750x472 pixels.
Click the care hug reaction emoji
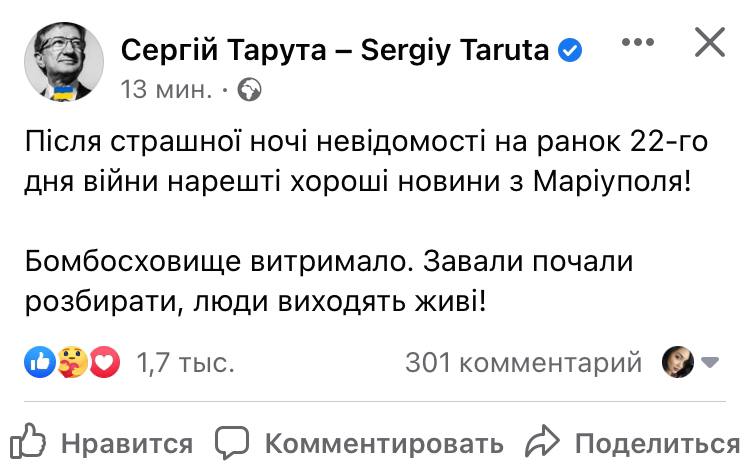click(72, 363)
